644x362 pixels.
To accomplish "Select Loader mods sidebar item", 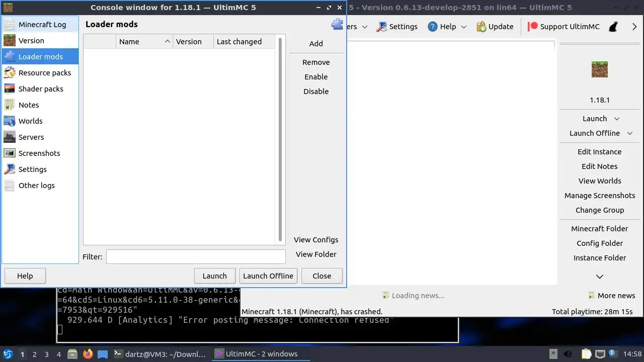I will tap(40, 56).
